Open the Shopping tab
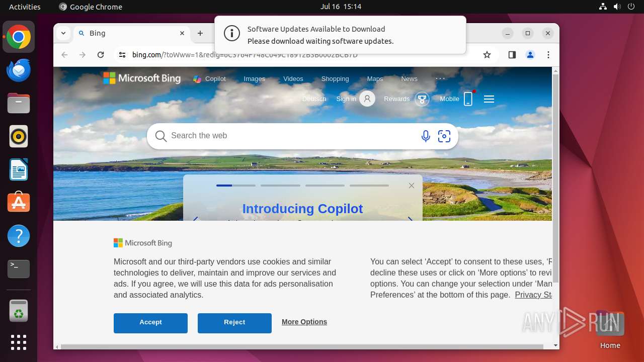Image resolution: width=644 pixels, height=362 pixels. pyautogui.click(x=335, y=79)
